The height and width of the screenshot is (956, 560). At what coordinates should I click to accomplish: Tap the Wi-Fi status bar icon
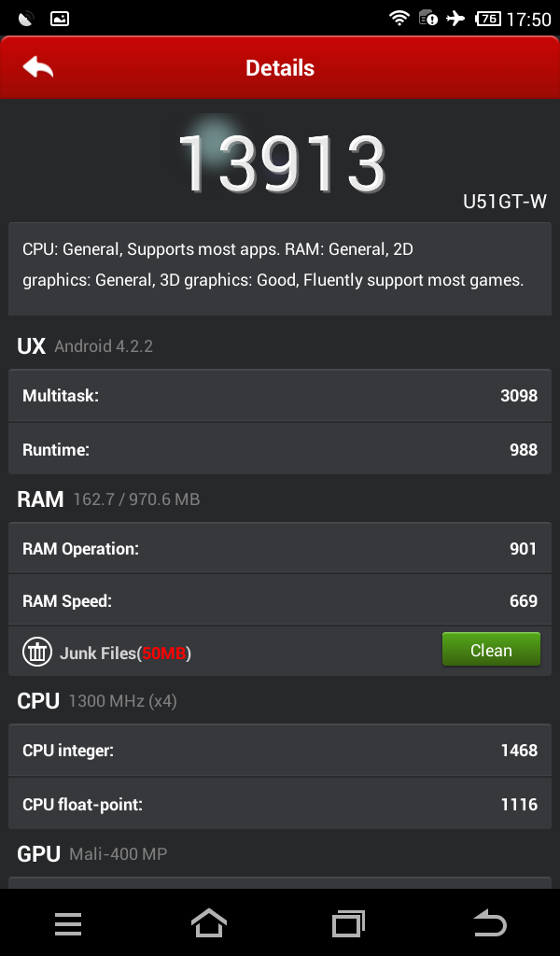coord(399,18)
